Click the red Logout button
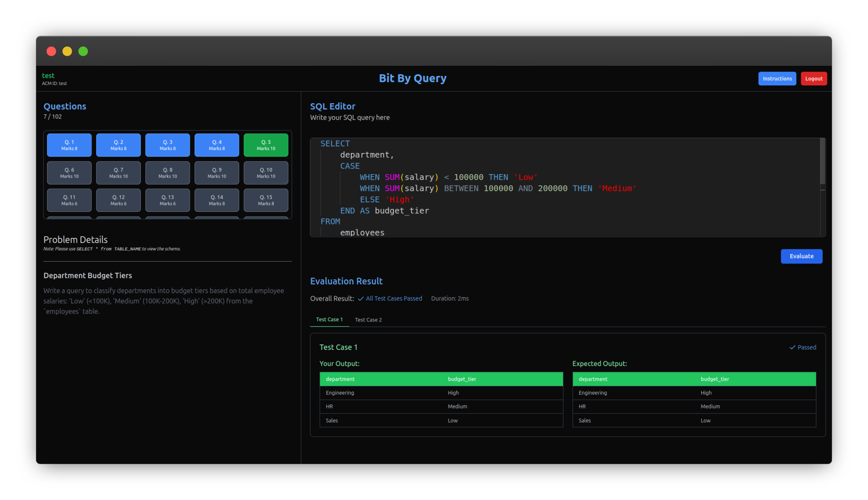This screenshot has height=500, width=868. click(x=814, y=79)
